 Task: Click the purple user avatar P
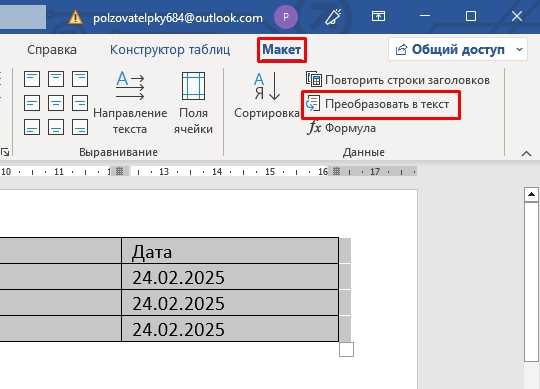[x=285, y=17]
